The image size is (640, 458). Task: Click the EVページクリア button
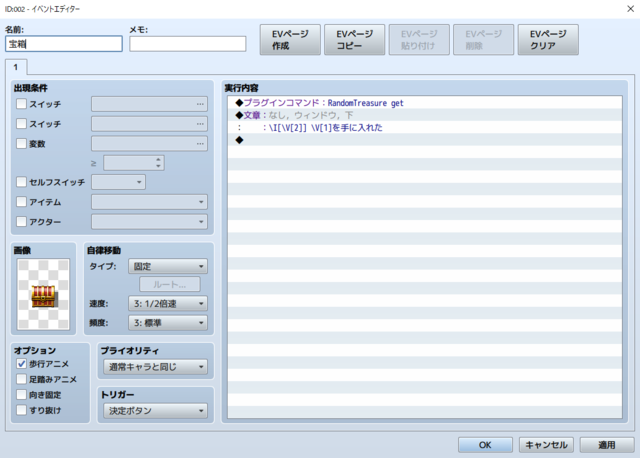(x=548, y=40)
